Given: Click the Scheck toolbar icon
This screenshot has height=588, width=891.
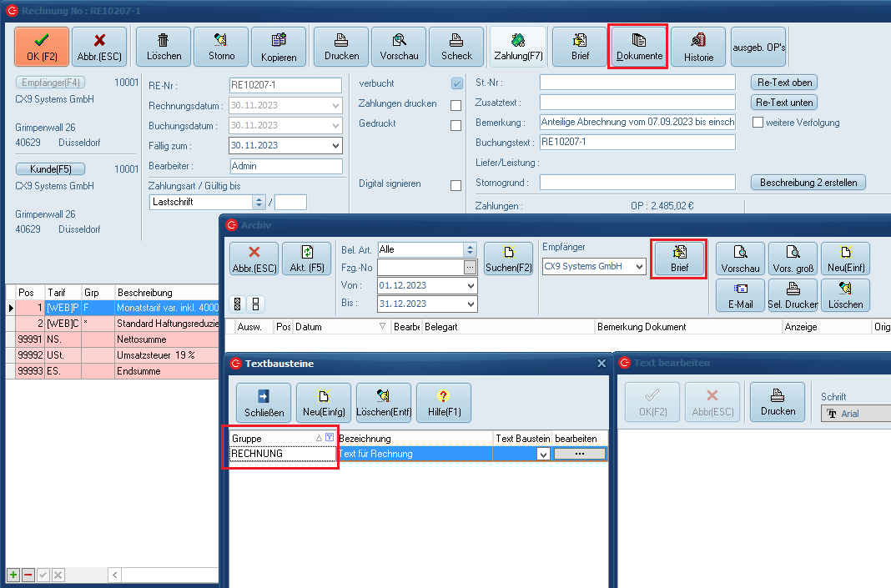Looking at the screenshot, I should (456, 47).
